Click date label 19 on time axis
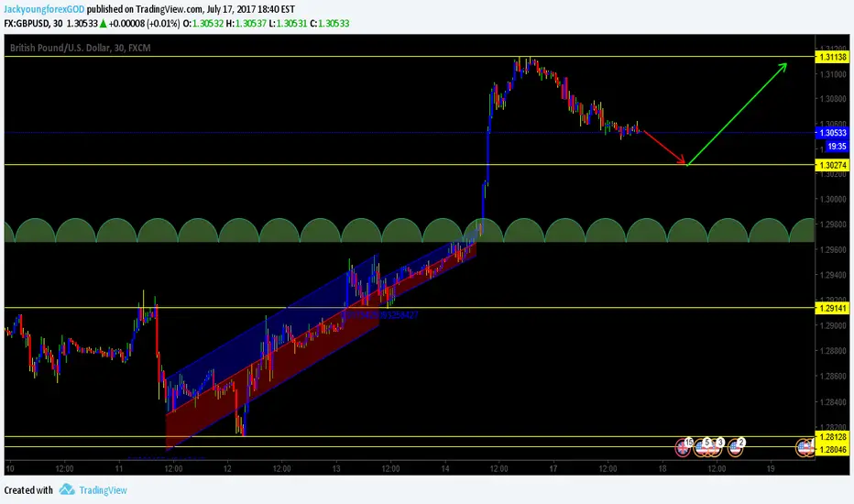Viewport: 854px width, 504px height. click(x=771, y=468)
